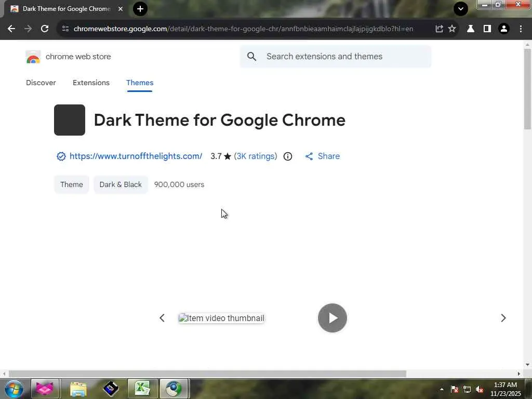Click the scroll down arrow

pos(527,365)
